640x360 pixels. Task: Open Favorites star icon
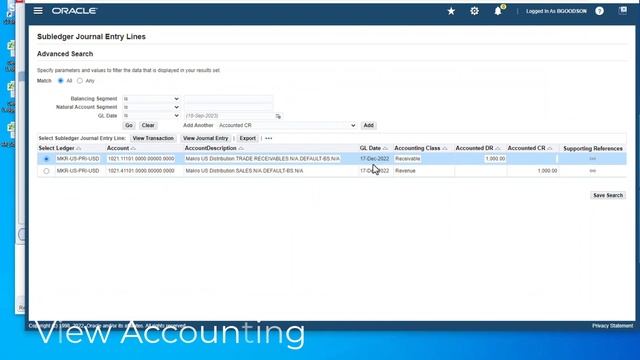tap(451, 11)
